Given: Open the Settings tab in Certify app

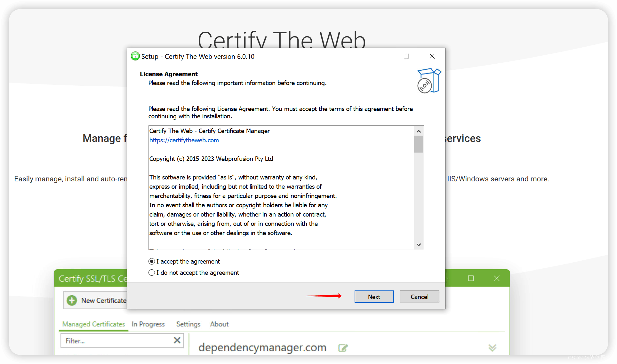Looking at the screenshot, I should click(188, 324).
